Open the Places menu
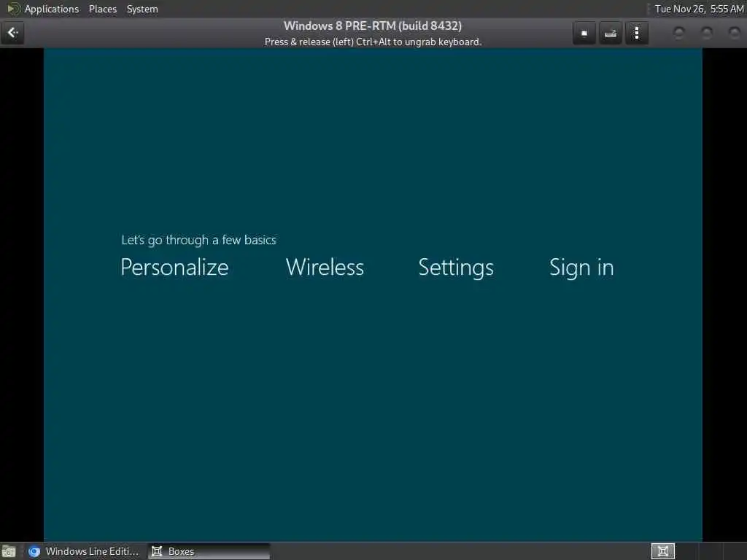747x560 pixels. click(x=102, y=9)
